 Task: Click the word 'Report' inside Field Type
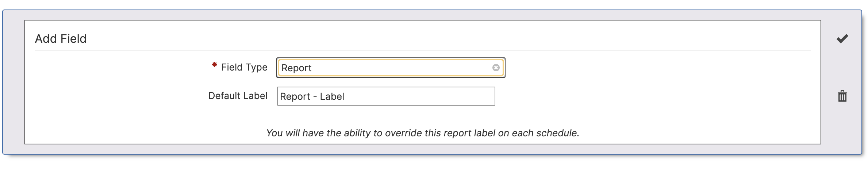pos(296,68)
